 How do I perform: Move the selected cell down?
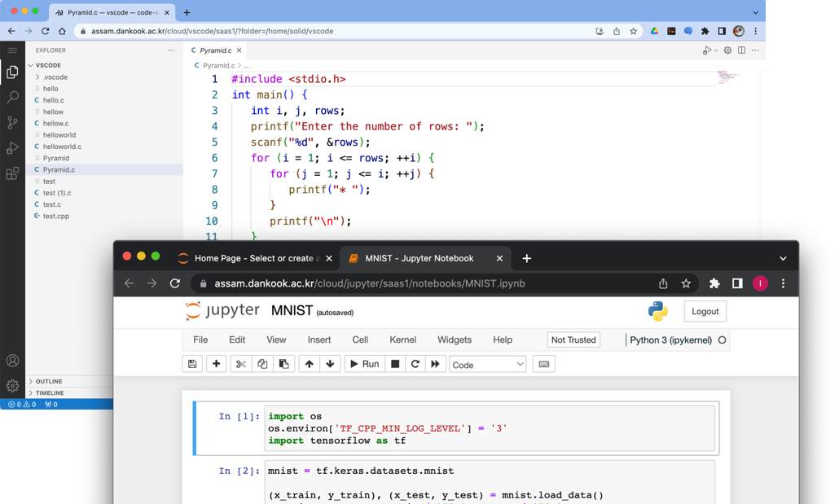point(330,364)
